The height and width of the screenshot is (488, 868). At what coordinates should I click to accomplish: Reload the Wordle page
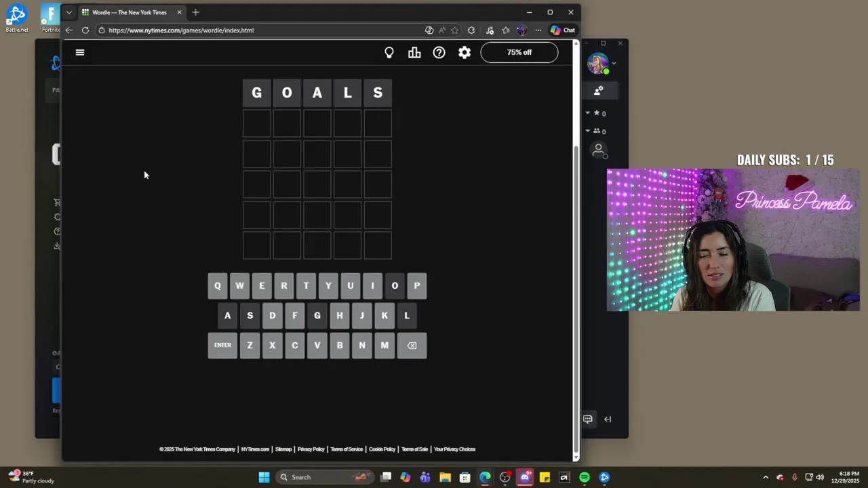(85, 30)
